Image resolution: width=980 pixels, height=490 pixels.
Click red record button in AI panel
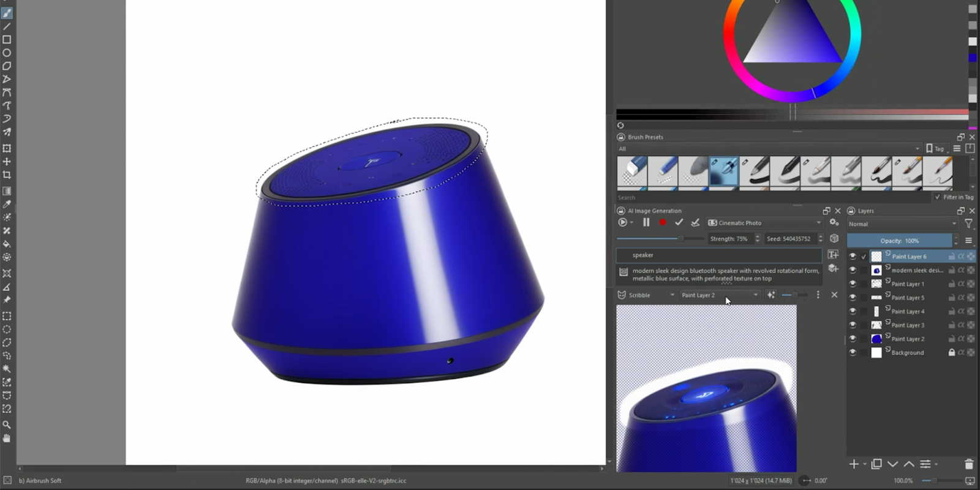663,223
